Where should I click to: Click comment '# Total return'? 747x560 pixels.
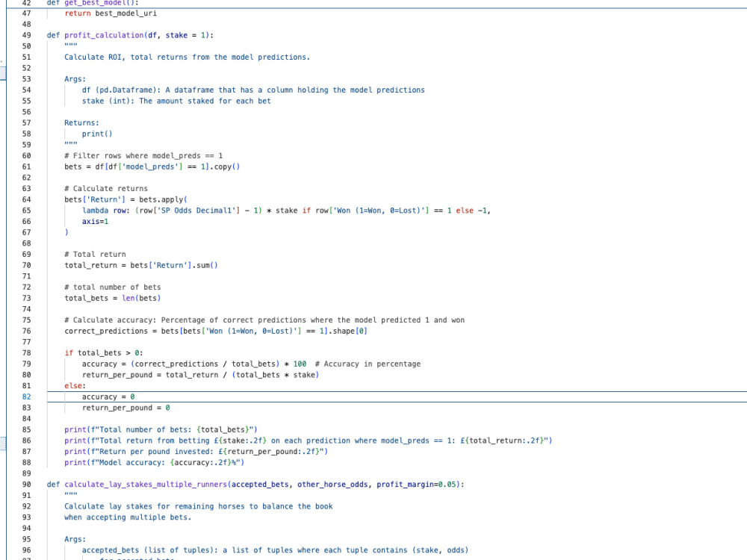(96, 255)
